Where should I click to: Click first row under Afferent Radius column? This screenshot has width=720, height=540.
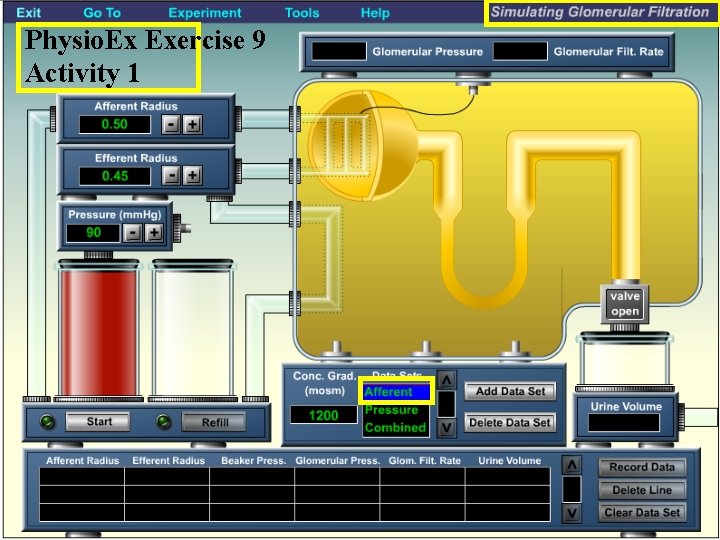click(x=82, y=476)
